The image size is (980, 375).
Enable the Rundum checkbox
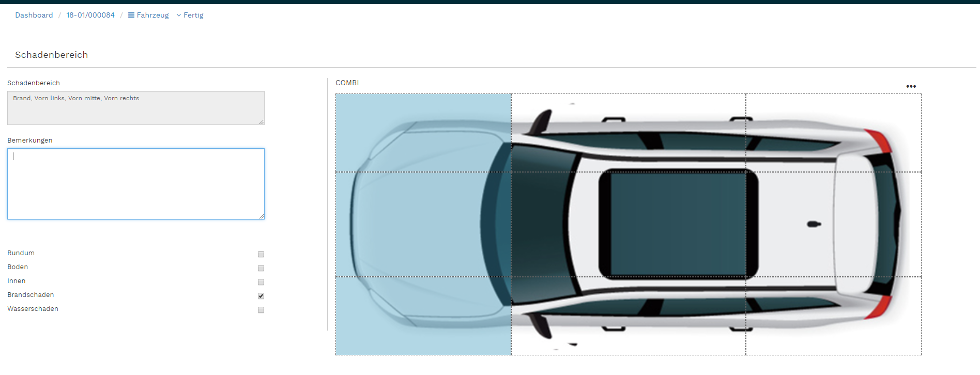[261, 254]
